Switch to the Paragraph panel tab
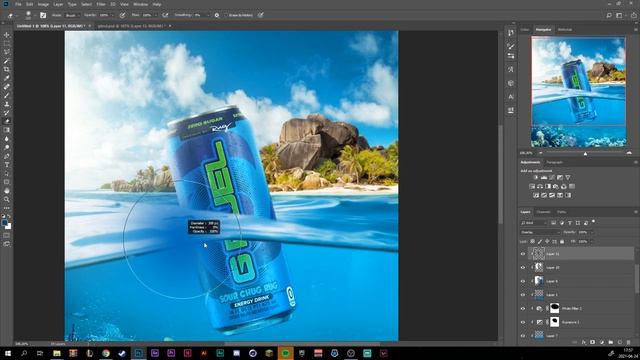The height and width of the screenshot is (360, 640). (x=555, y=162)
